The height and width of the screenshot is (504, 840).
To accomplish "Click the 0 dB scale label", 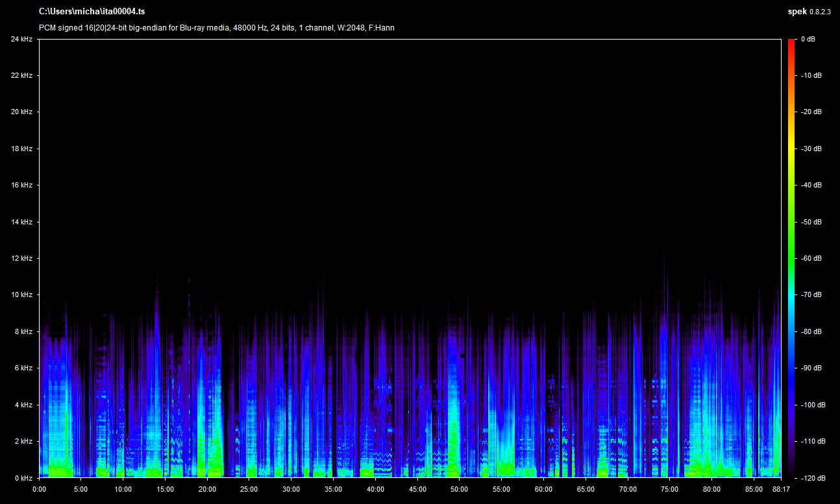I will coord(808,39).
